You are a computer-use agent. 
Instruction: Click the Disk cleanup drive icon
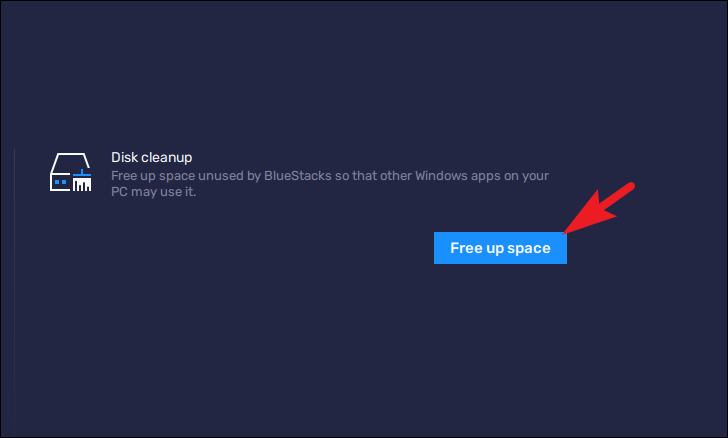pos(71,172)
